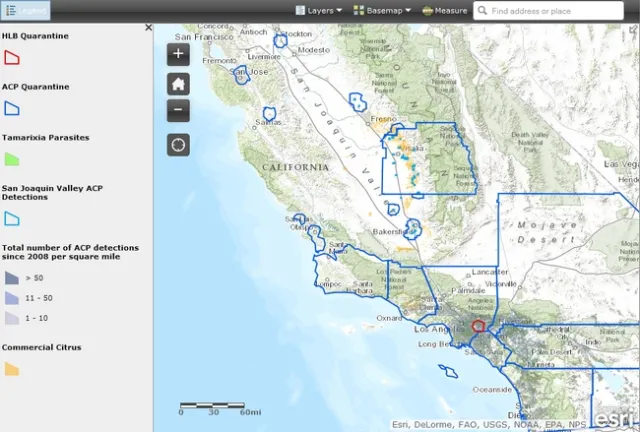Open the Layers dropdown
640x432 pixels.
(319, 11)
